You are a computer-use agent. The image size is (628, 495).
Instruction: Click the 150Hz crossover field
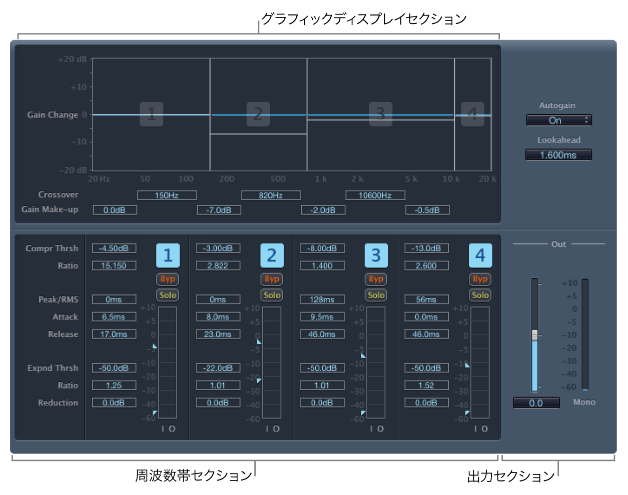coord(167,195)
